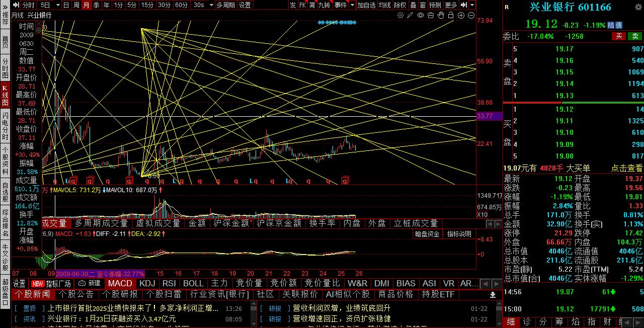
Task: Toggle the chart lock icon
Action: coord(451,15)
